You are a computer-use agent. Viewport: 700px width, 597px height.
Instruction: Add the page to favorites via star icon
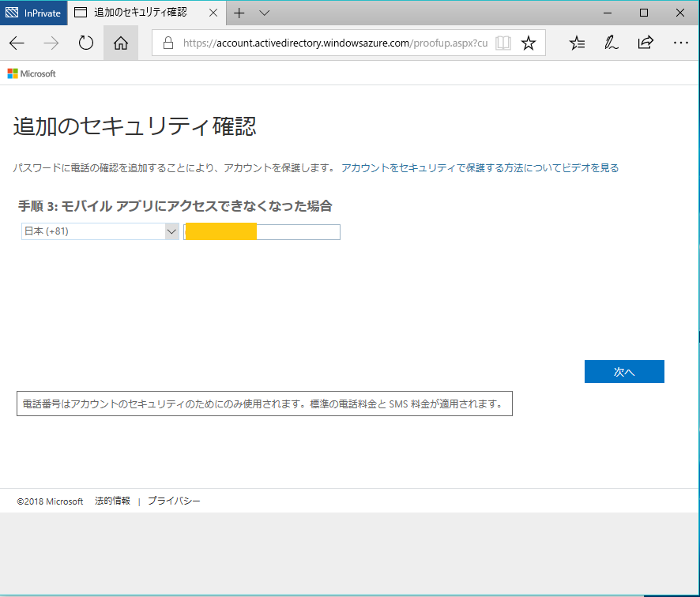[x=528, y=43]
